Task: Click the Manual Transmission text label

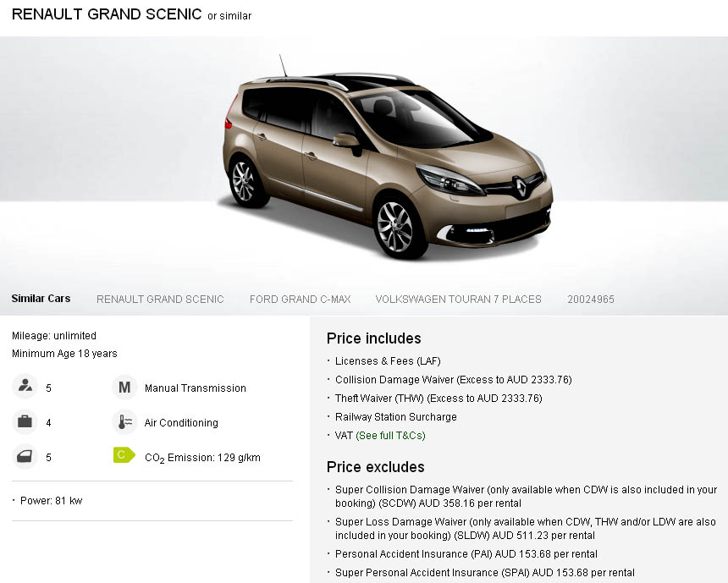Action: [x=196, y=388]
